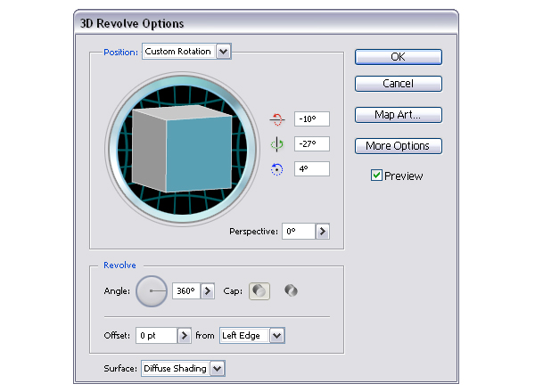Click the revolve angle dial
The image size is (535, 392).
151,290
